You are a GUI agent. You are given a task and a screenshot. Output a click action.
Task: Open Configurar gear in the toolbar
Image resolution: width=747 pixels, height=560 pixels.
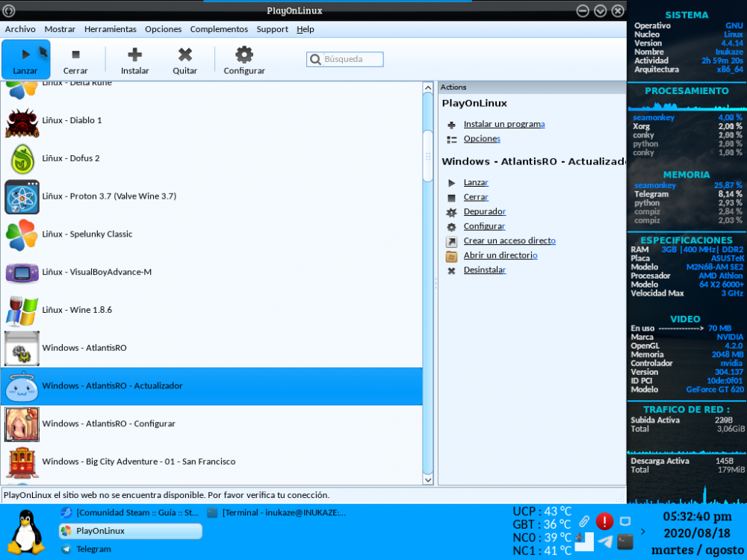244,55
